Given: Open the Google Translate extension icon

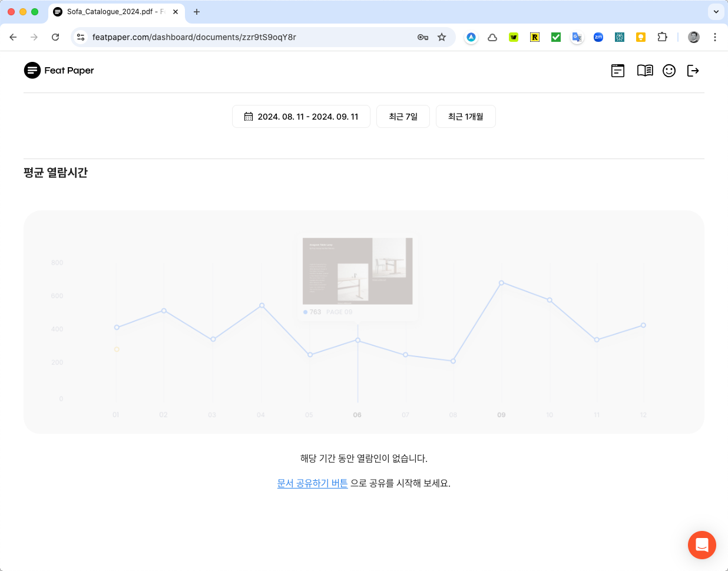Looking at the screenshot, I should click(x=577, y=37).
